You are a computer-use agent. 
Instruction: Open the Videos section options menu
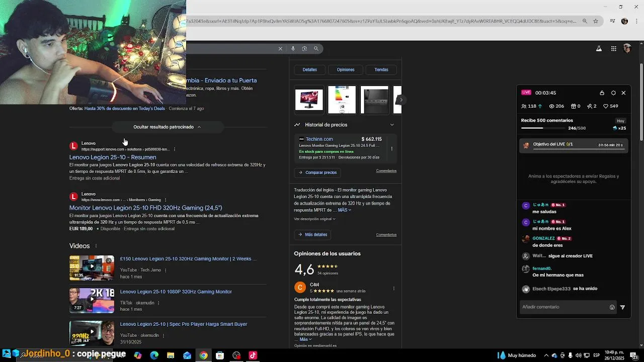[x=96, y=246]
